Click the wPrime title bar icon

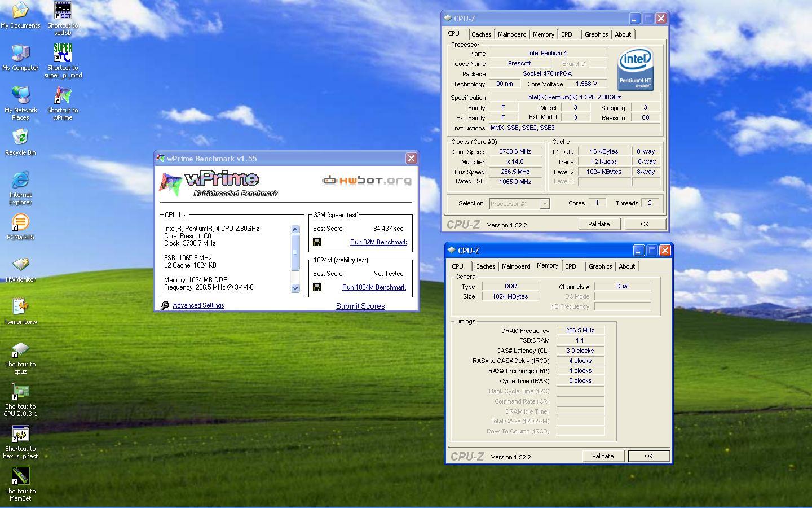pyautogui.click(x=161, y=159)
